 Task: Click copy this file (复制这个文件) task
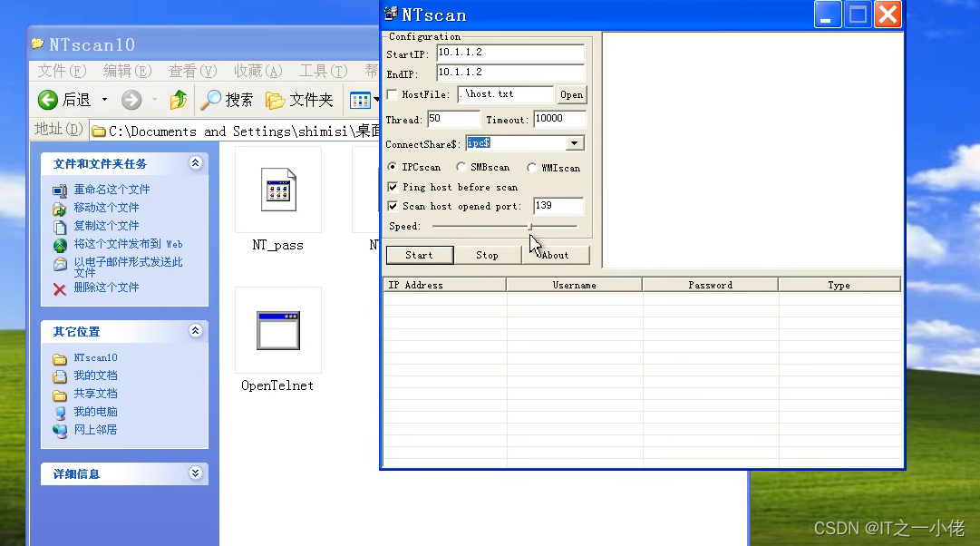point(106,225)
